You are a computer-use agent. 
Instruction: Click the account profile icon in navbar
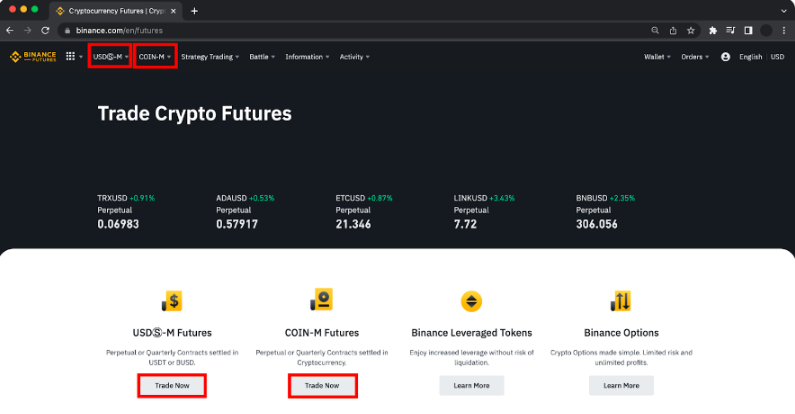point(726,57)
